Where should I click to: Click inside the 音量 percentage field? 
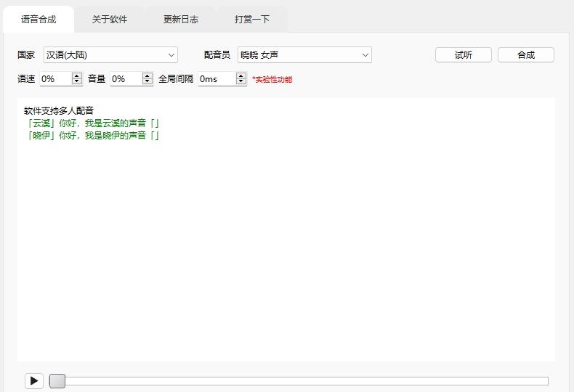point(125,78)
